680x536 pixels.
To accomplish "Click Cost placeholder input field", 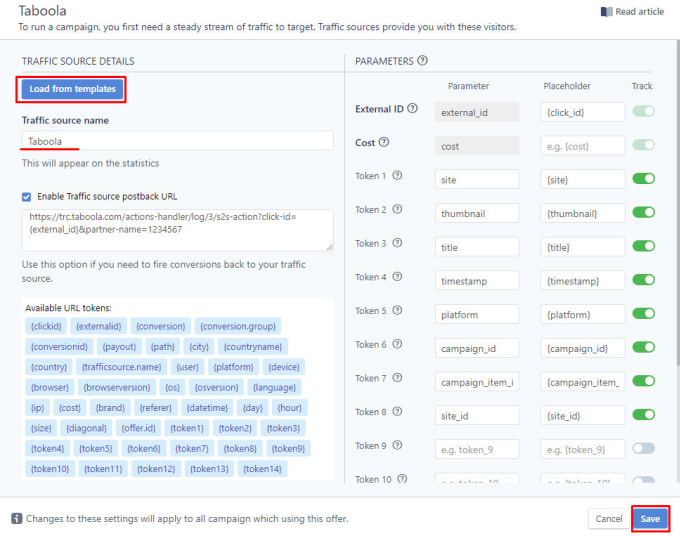I will [x=583, y=146].
